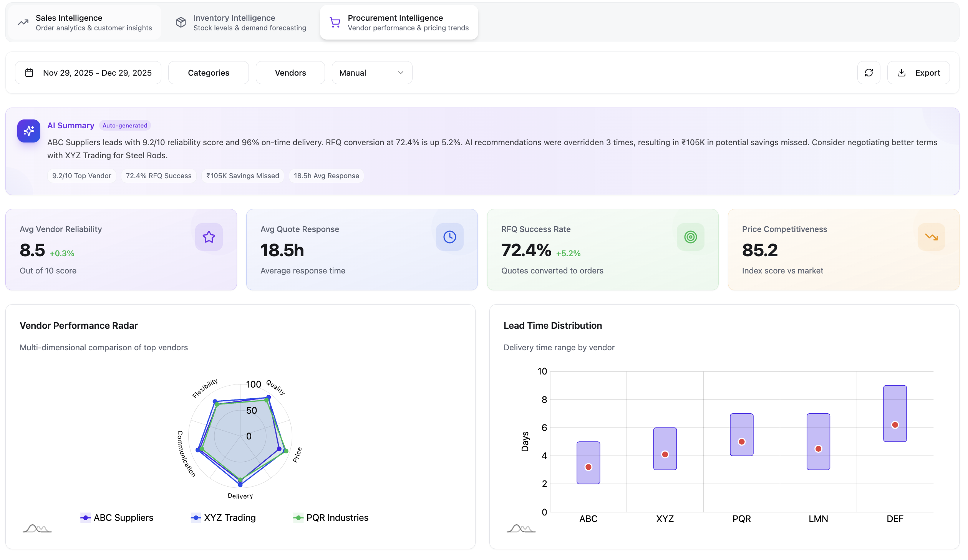The height and width of the screenshot is (560, 968).
Task: Expand the Manual refresh mode dropdown
Action: click(x=372, y=73)
